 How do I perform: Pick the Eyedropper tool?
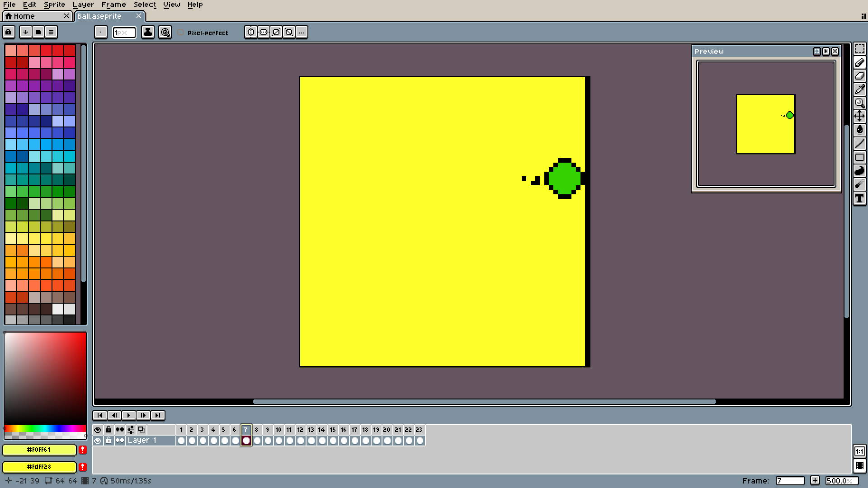859,89
